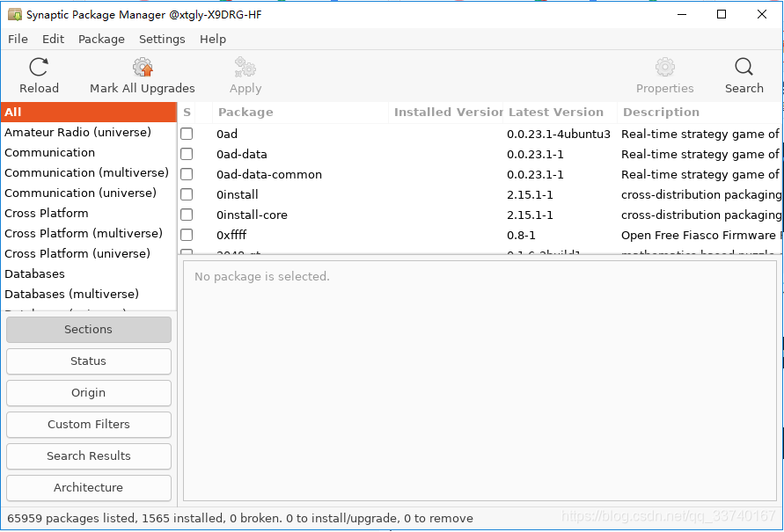The height and width of the screenshot is (532, 784).
Task: Mark the checkbox for 0ad-data-common
Action: [187, 174]
